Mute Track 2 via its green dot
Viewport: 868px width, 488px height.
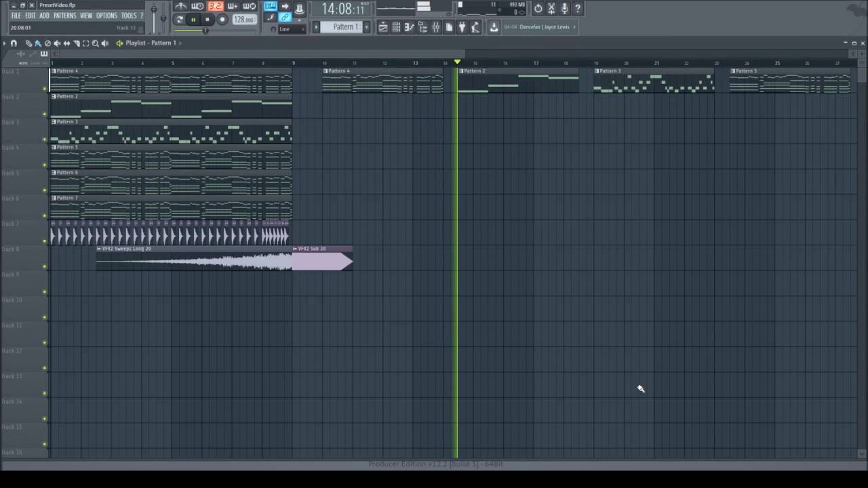(45, 114)
